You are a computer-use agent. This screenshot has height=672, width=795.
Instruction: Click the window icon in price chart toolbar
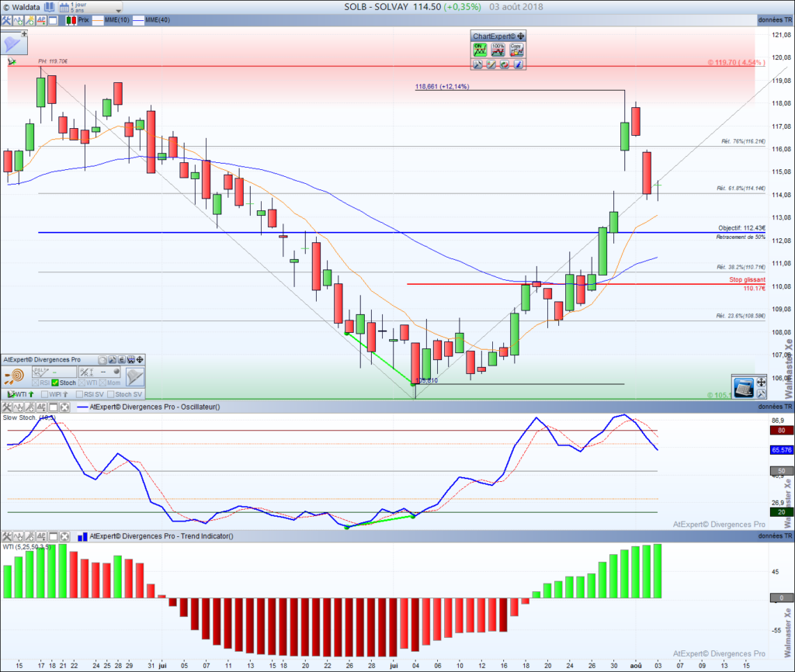point(54,20)
